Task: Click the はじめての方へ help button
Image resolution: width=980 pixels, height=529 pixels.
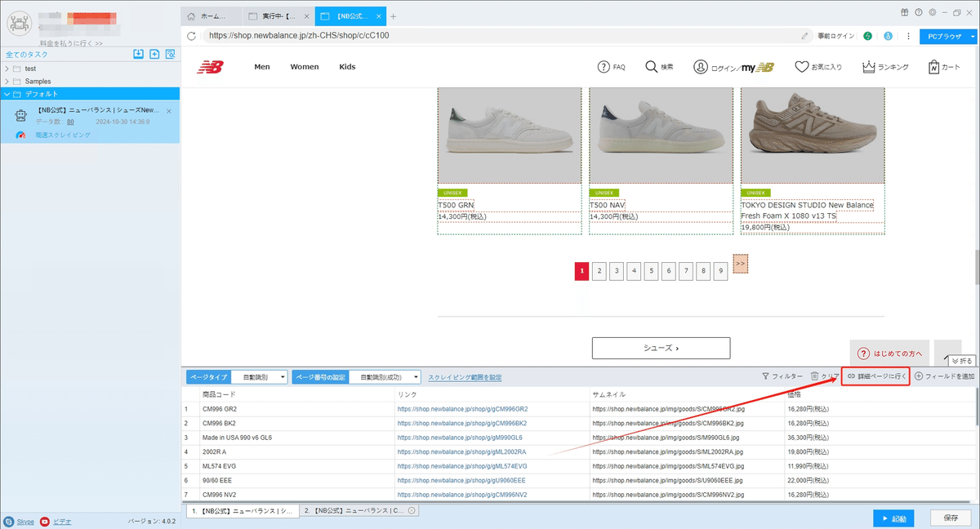Action: (x=889, y=353)
